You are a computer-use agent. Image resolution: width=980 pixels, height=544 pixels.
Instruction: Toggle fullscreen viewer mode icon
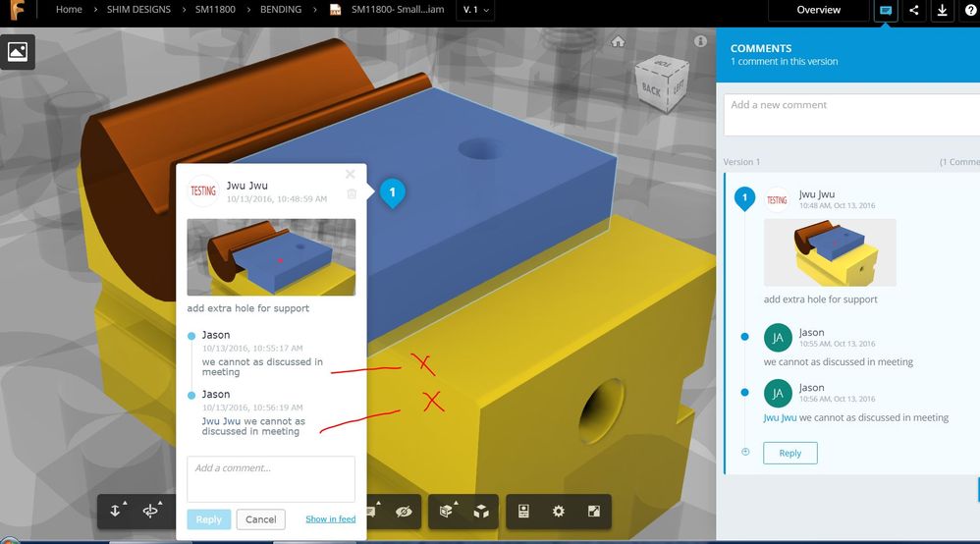click(594, 512)
